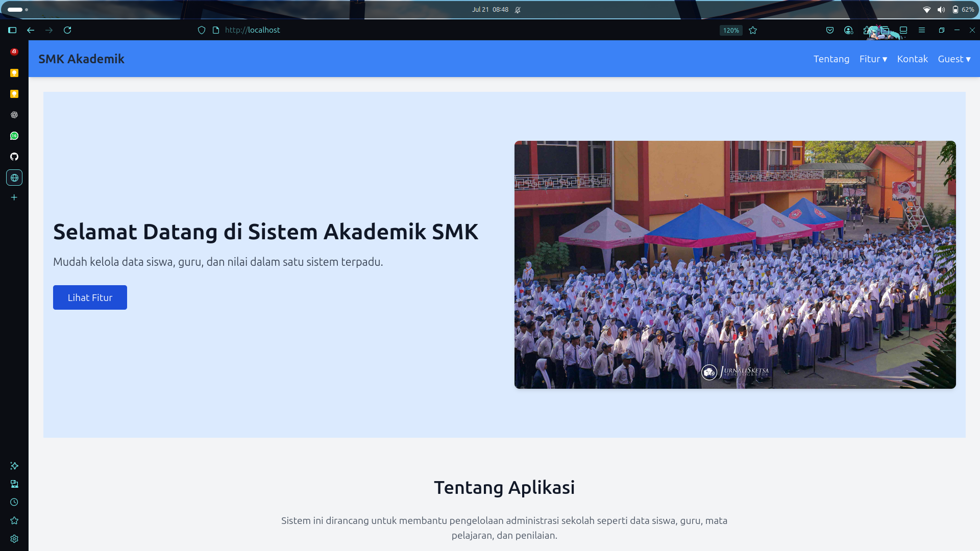The height and width of the screenshot is (551, 980).
Task: Bookmark this page with star icon
Action: point(753,30)
